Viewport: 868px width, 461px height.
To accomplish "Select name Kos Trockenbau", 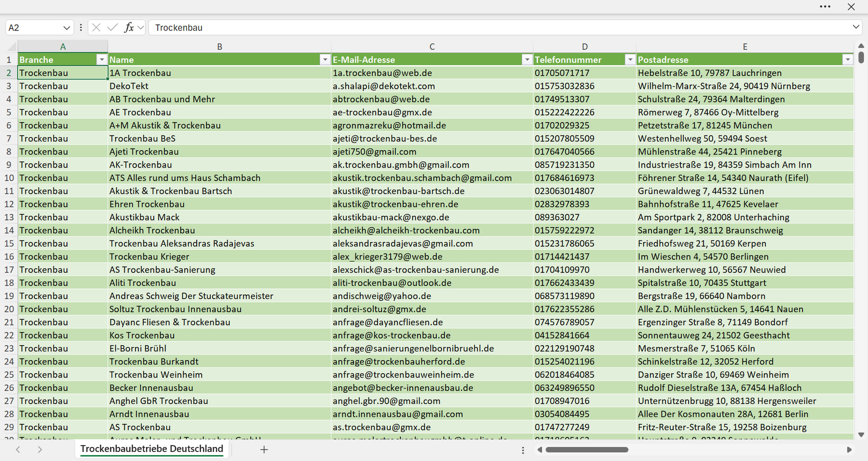I will click(219, 335).
